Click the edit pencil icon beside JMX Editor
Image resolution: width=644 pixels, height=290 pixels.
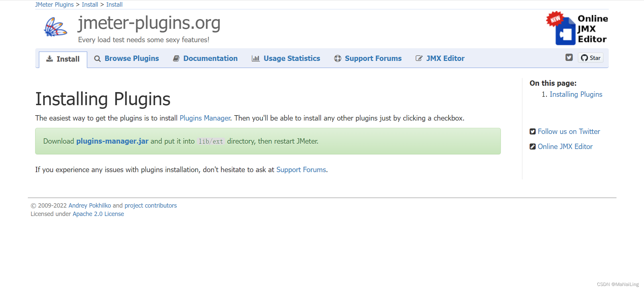(x=419, y=58)
